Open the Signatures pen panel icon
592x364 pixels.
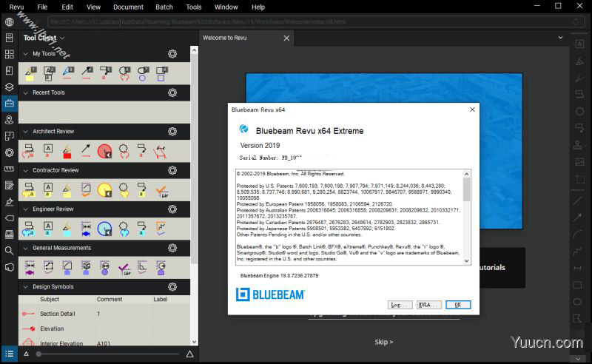(10, 202)
